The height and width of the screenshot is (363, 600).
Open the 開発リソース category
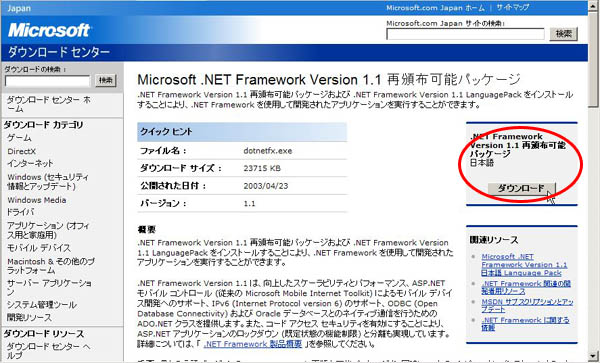[29, 317]
